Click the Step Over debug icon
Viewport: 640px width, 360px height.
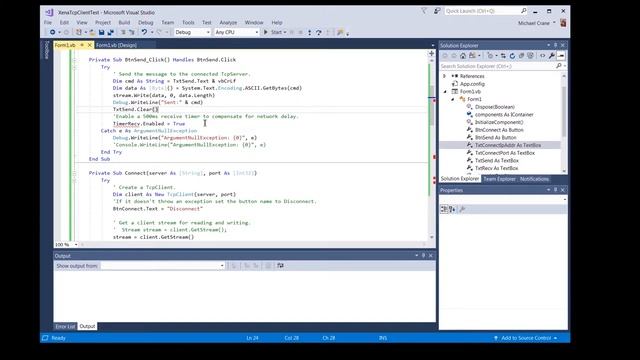pos(319,32)
